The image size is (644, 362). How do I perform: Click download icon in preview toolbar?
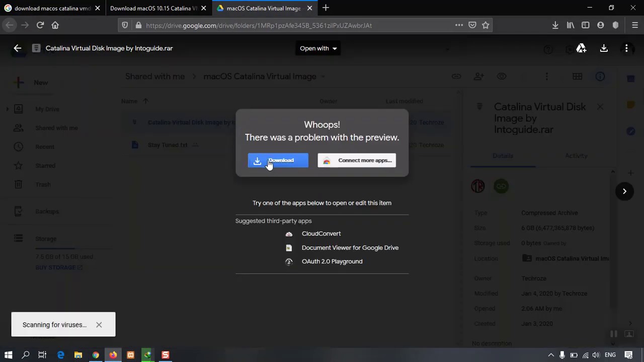[x=604, y=48]
